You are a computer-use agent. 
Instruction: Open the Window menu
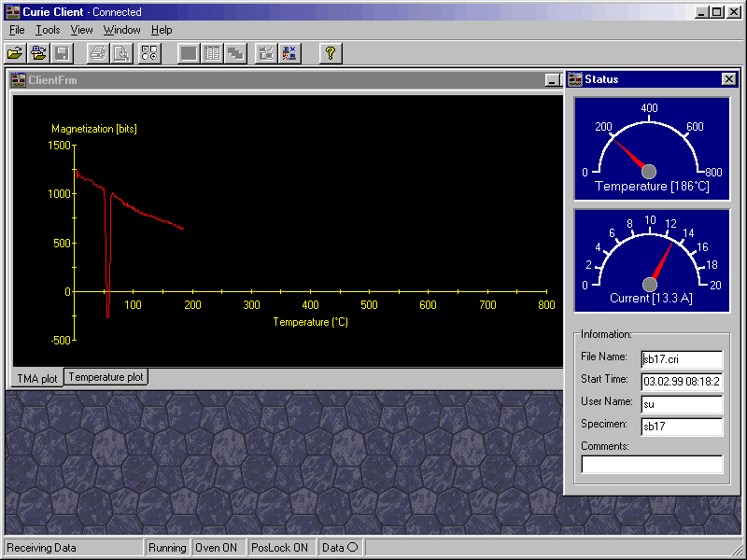click(x=121, y=30)
